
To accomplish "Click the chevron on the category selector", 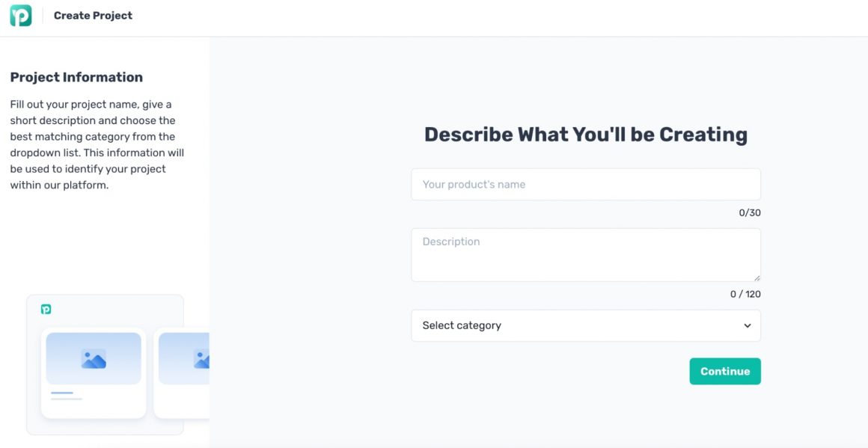I will (746, 325).
